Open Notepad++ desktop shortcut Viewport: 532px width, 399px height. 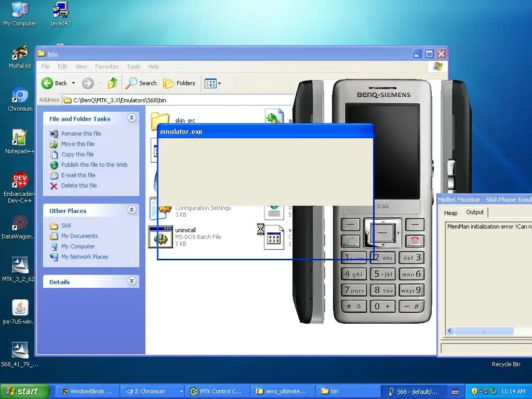[x=19, y=142]
